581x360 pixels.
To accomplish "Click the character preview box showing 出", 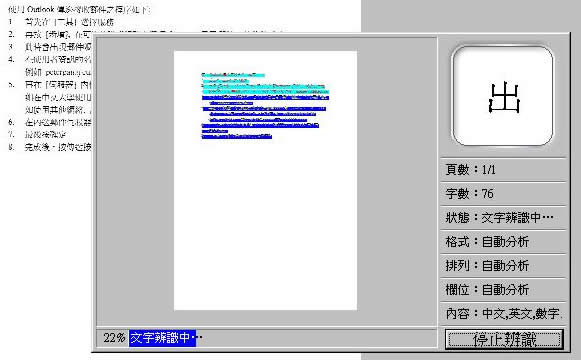I will (503, 96).
